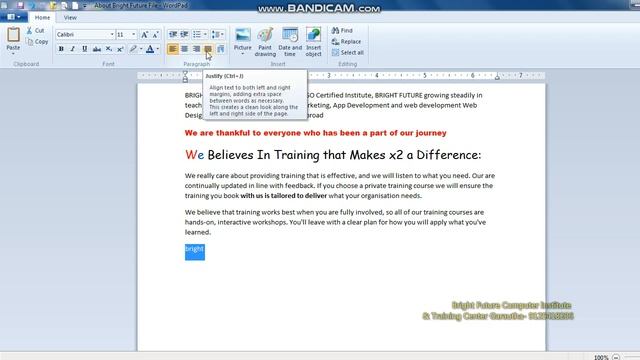Click bold text 'with us is tailored to deliver'

(x=284, y=196)
